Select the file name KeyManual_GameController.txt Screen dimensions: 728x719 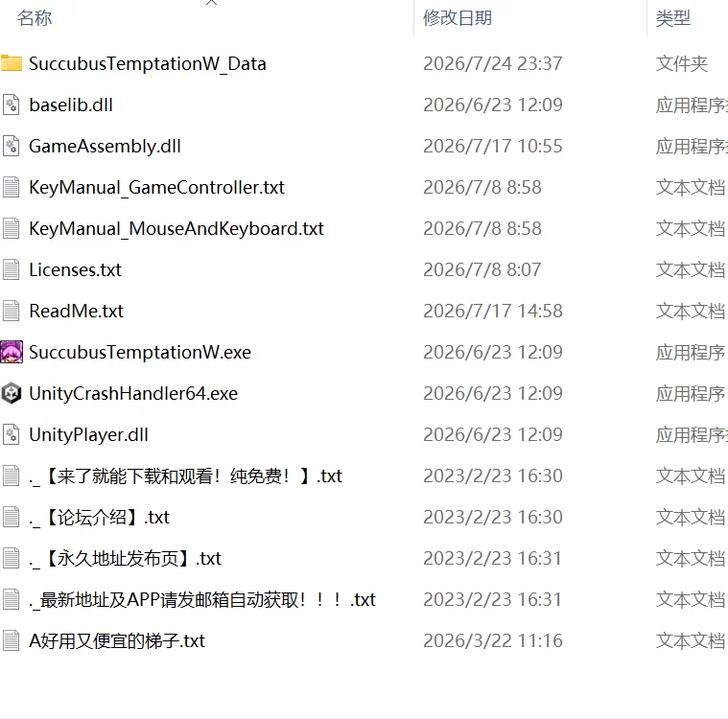click(x=157, y=188)
